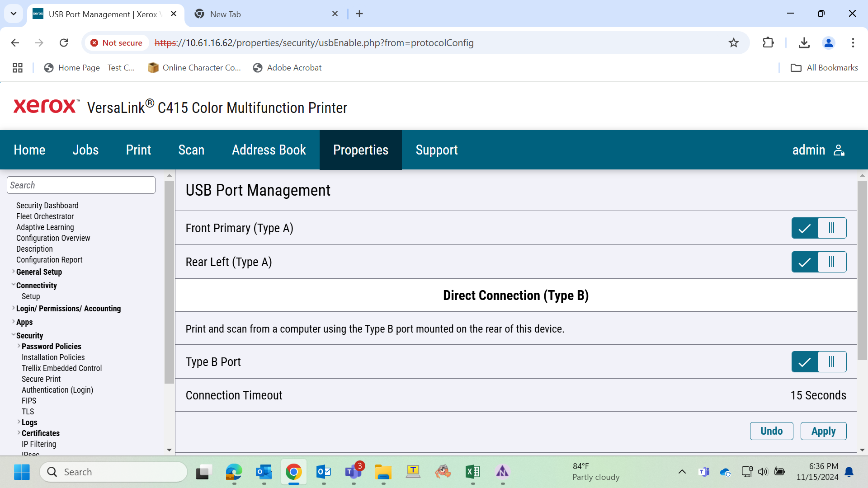Open the Support navigation tab
This screenshot has height=488, width=868.
437,150
